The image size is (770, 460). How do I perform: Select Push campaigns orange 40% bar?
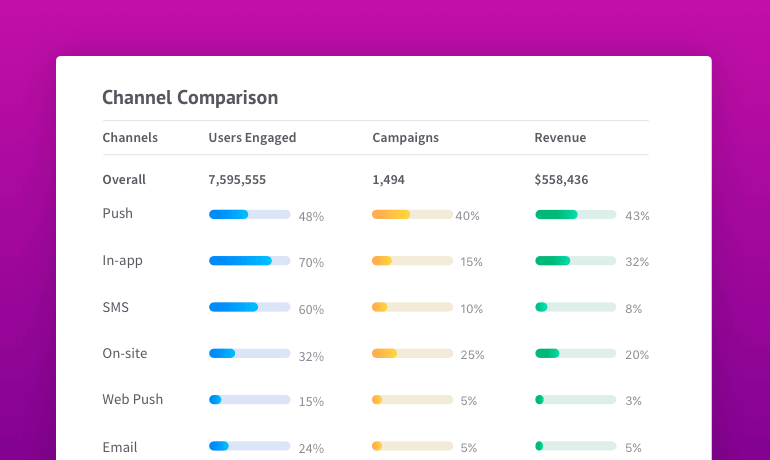pos(412,214)
